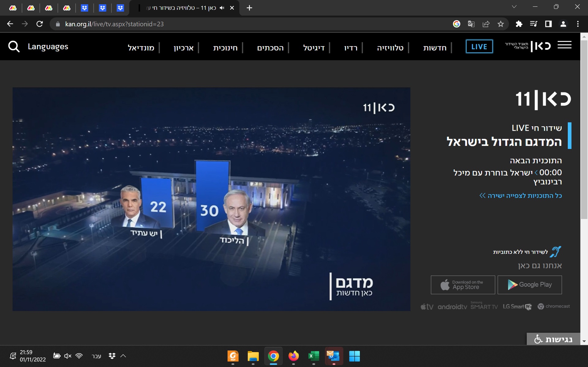
Task: Open the חינוכית menu item
Action: coord(225,48)
